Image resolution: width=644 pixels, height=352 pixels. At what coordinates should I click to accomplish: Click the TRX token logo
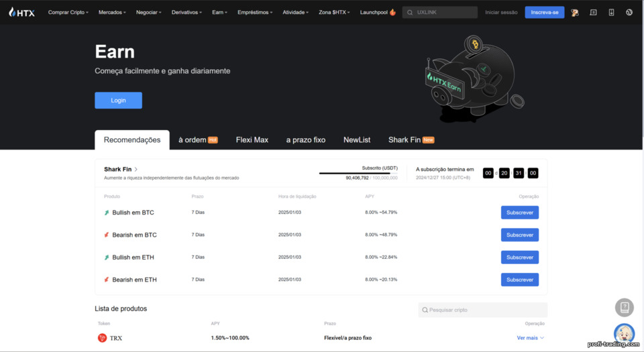(x=102, y=338)
